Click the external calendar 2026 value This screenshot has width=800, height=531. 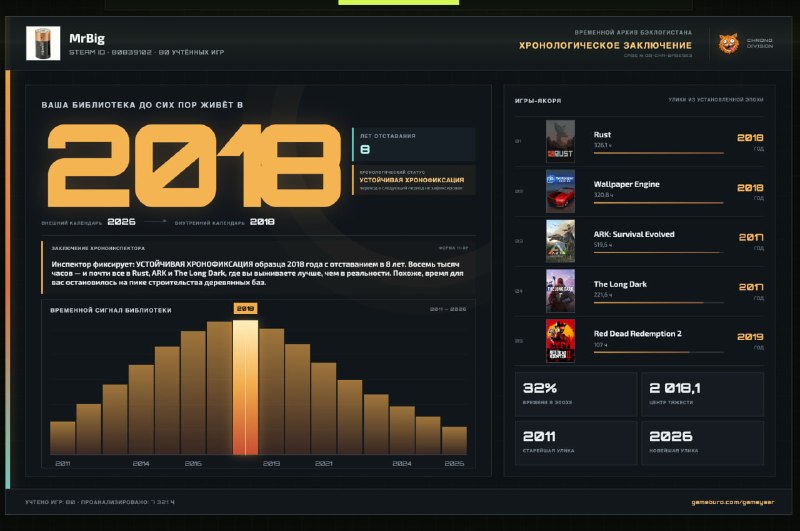click(x=121, y=222)
